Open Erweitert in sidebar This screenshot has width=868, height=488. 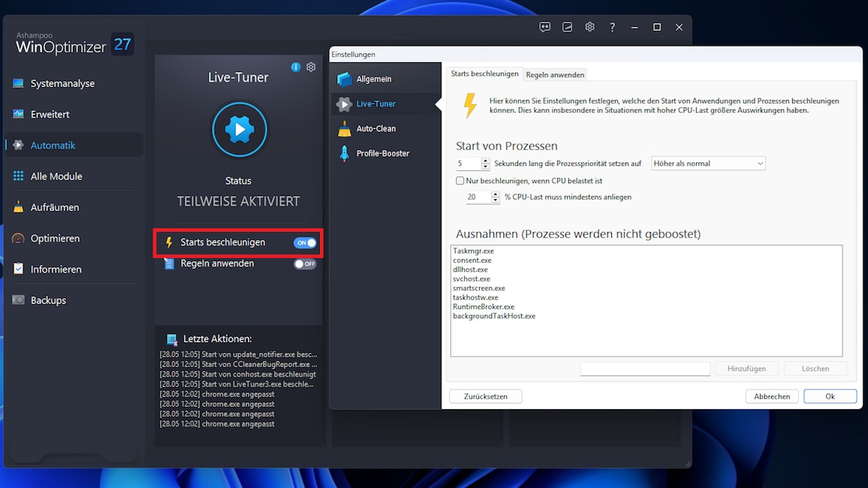click(74, 114)
